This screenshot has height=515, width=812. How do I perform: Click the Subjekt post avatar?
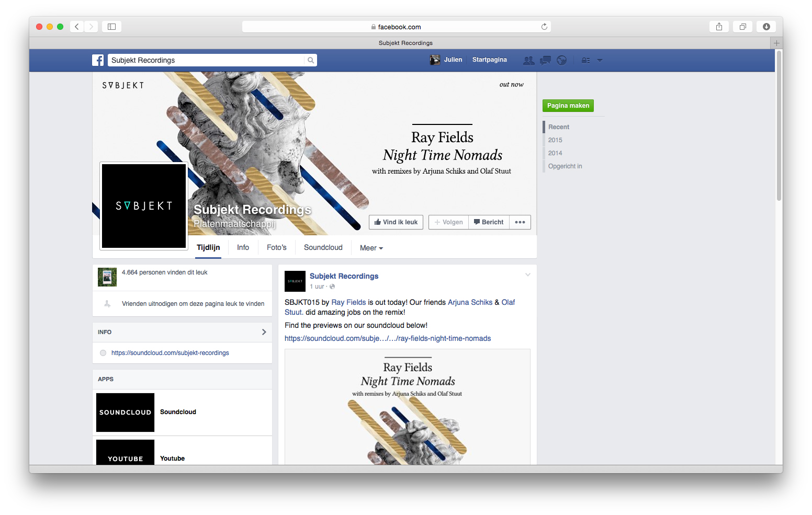coord(295,281)
